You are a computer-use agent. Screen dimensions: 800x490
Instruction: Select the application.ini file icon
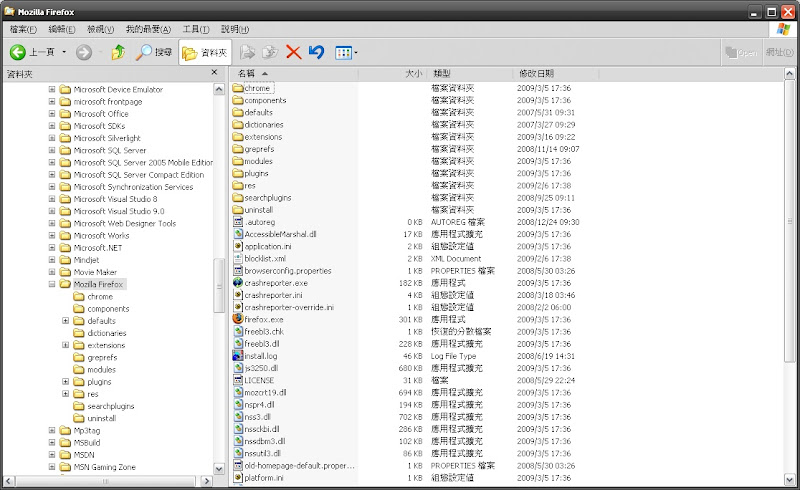[x=238, y=246]
